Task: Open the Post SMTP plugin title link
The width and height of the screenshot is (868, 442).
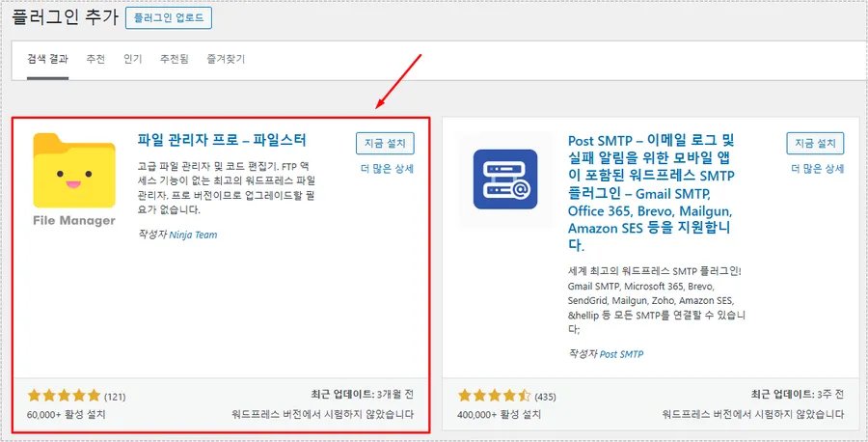Action: point(651,192)
